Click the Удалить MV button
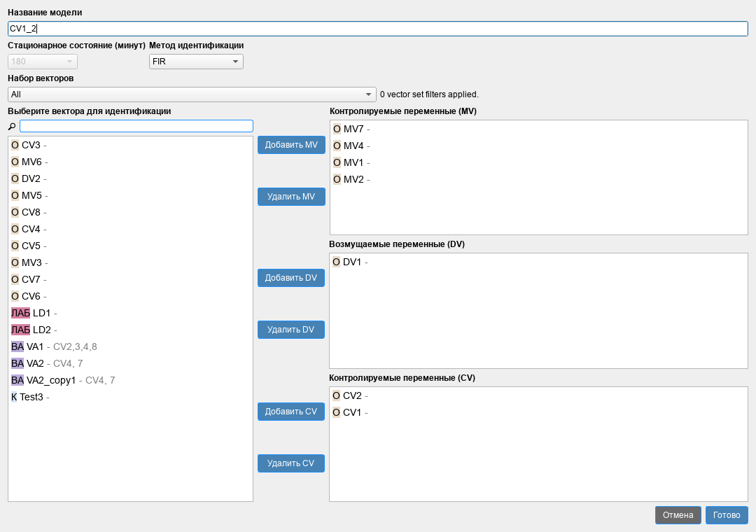Viewport: 756px width, 532px height. tap(291, 196)
